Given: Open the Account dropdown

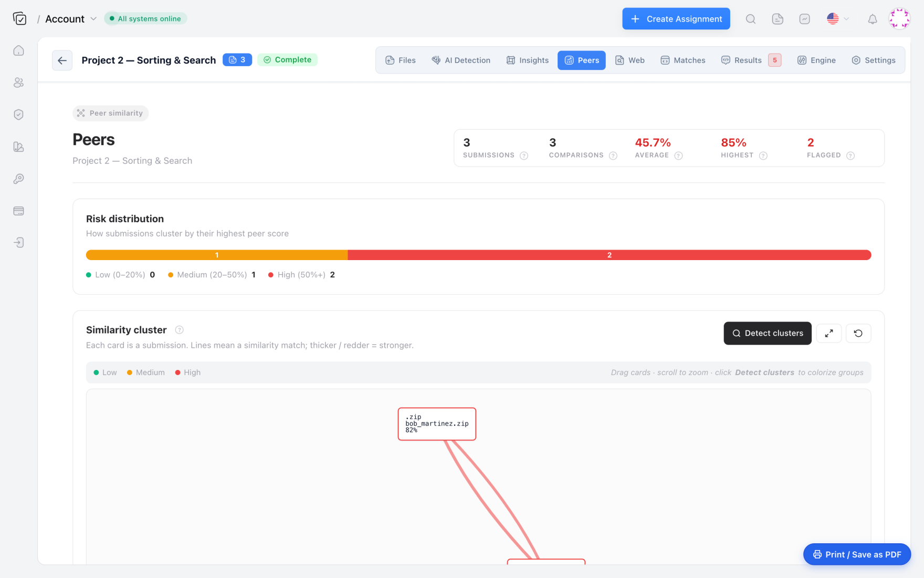Looking at the screenshot, I should pyautogui.click(x=71, y=19).
